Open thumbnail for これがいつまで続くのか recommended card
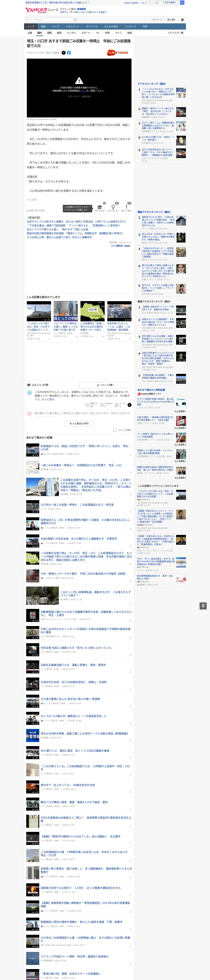This screenshot has width=210, height=980. pyautogui.click(x=39, y=311)
